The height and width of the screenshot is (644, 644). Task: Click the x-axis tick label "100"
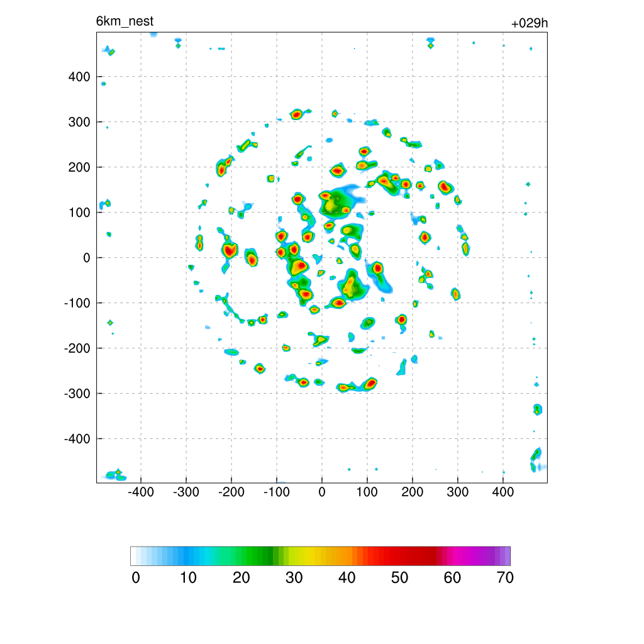(x=367, y=492)
